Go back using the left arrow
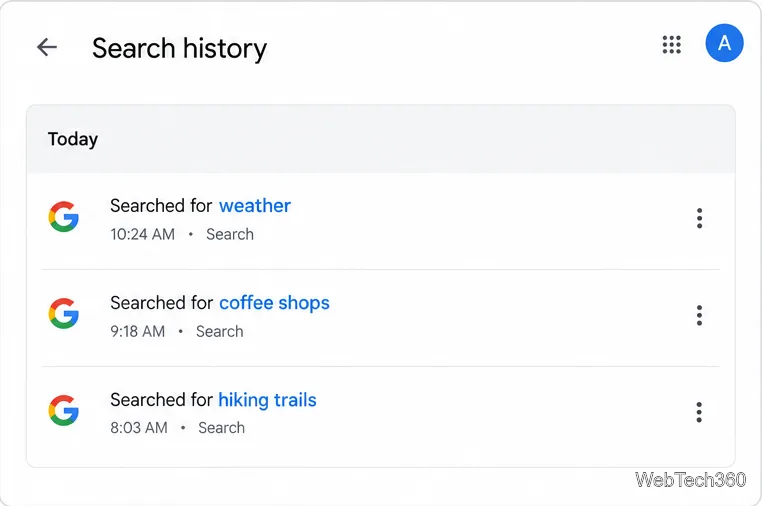 click(x=47, y=47)
